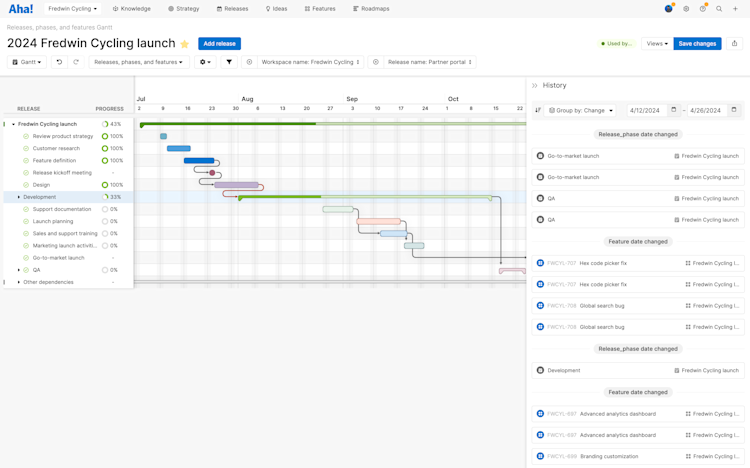Screen dimensions: 750x468
Task: Toggle check on Customer research
Action: pyautogui.click(x=26, y=148)
